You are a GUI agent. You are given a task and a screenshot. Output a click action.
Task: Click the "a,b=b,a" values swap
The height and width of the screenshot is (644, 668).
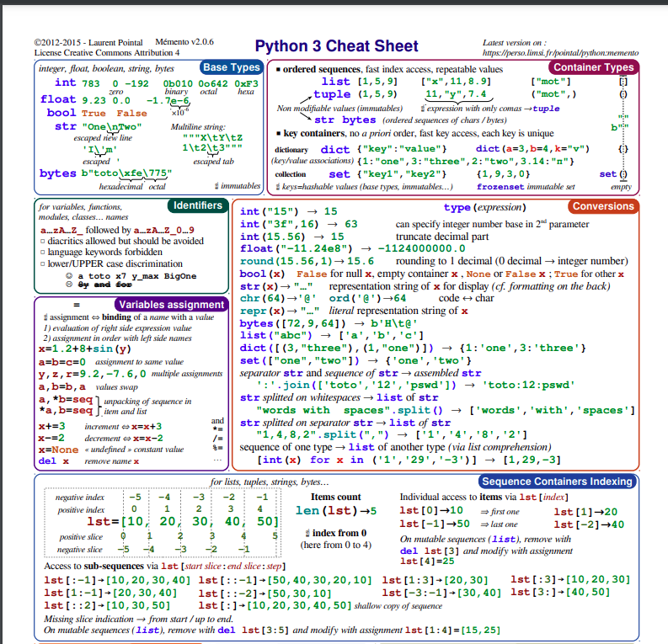pos(62,387)
